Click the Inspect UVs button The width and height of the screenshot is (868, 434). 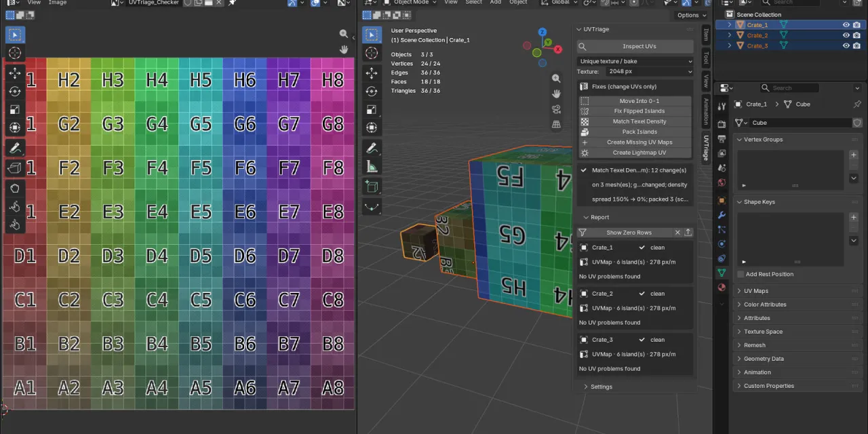pos(635,46)
